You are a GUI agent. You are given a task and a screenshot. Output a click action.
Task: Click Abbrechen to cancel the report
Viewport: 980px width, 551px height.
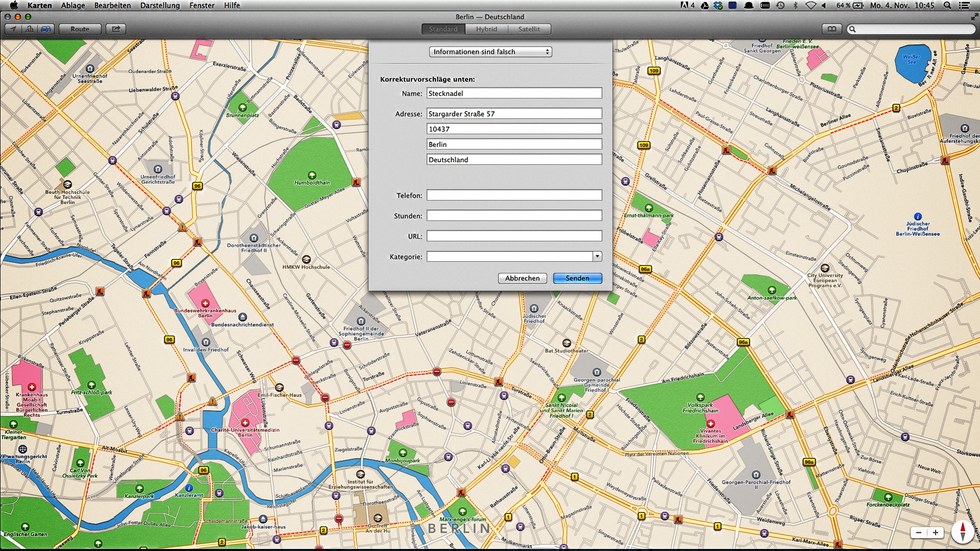tap(522, 278)
